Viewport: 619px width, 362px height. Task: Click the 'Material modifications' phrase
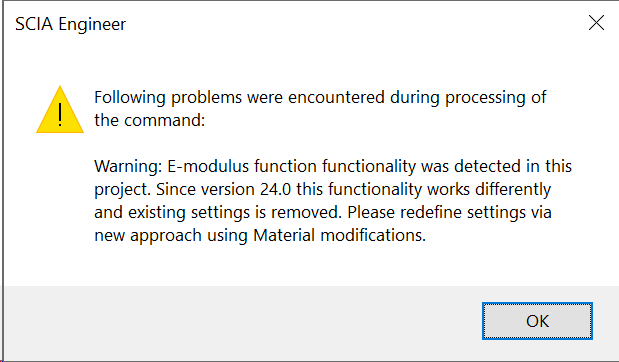pos(340,235)
